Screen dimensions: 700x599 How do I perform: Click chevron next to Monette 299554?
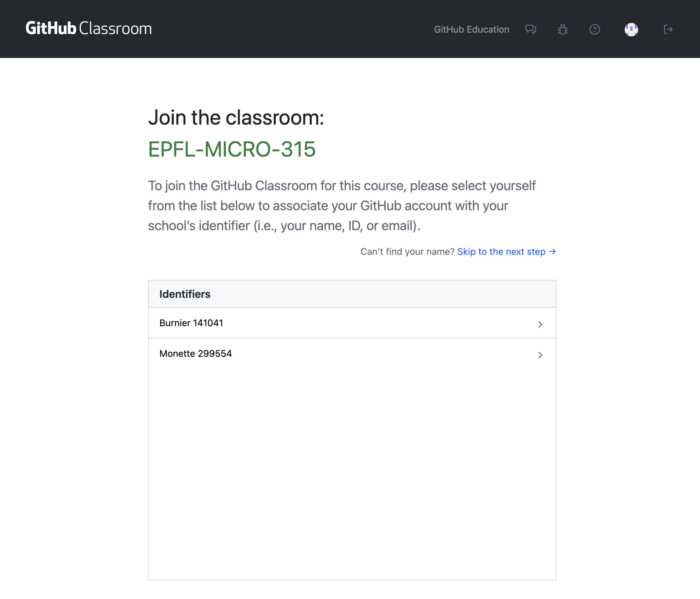coord(540,355)
